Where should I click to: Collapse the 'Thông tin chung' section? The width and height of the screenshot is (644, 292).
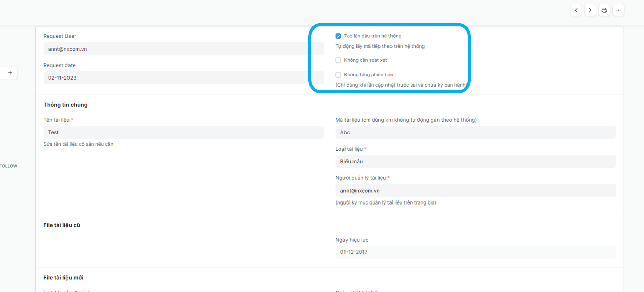tap(65, 105)
